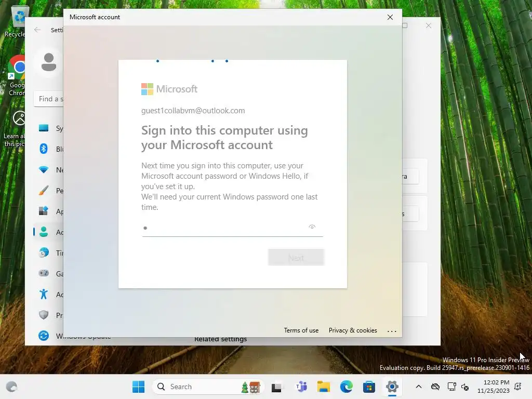532x399 pixels.
Task: Open File Explorer from the taskbar
Action: pyautogui.click(x=323, y=387)
